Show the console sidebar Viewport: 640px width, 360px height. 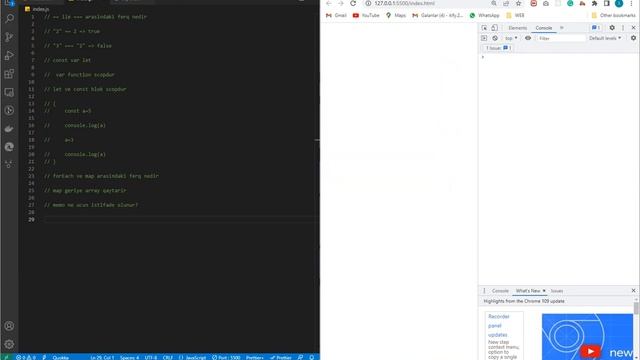[484, 38]
